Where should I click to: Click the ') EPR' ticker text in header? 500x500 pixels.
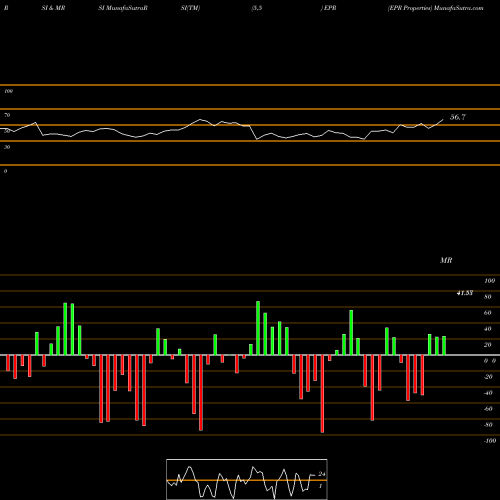coord(328,8)
